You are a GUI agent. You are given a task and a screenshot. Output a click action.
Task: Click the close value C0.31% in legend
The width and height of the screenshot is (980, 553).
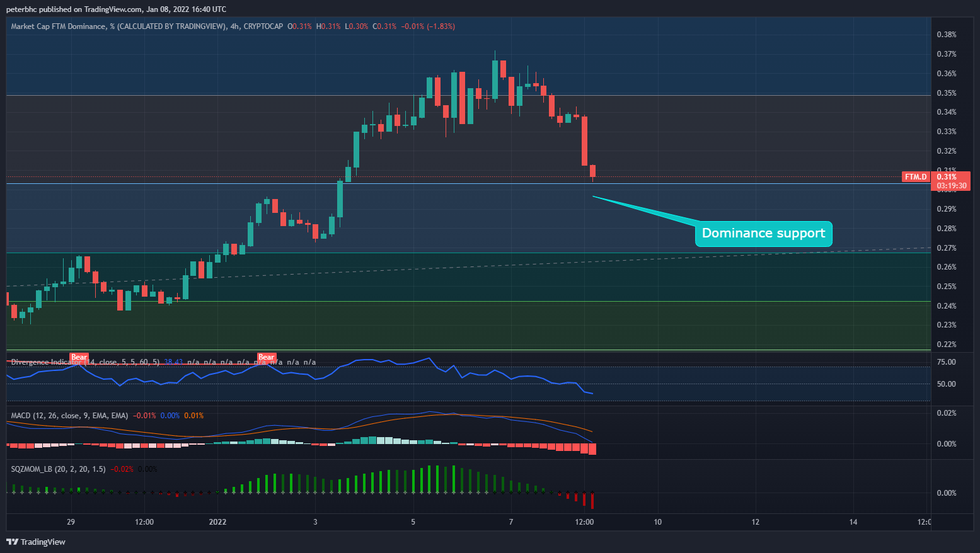pos(384,26)
